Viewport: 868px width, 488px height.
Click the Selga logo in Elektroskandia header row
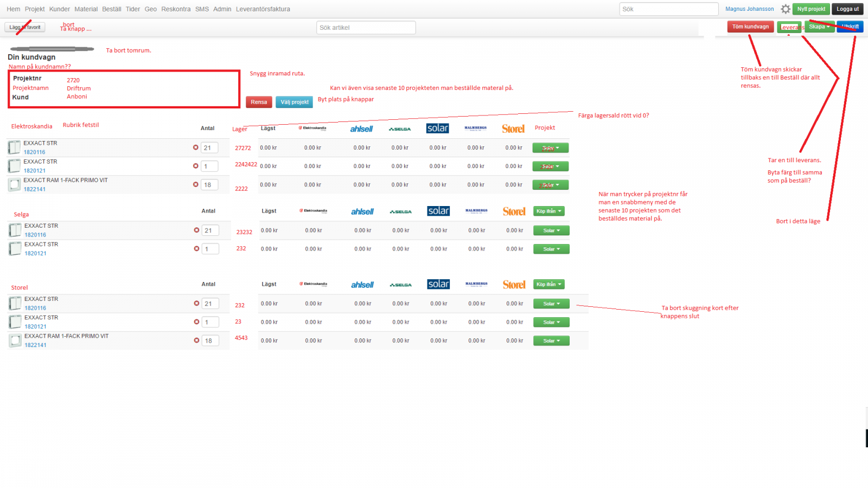point(400,129)
